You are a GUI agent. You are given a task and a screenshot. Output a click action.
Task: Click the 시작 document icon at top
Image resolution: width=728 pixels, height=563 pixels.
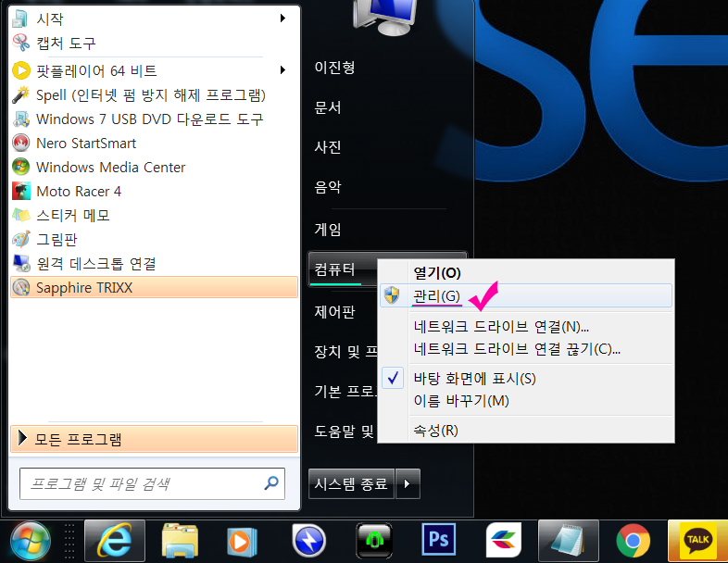pos(21,19)
